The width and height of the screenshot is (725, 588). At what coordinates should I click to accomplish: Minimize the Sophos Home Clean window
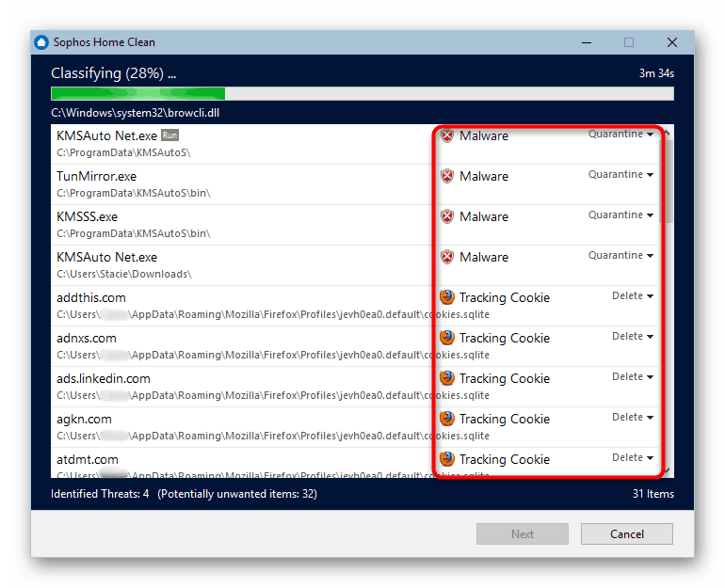click(x=587, y=42)
